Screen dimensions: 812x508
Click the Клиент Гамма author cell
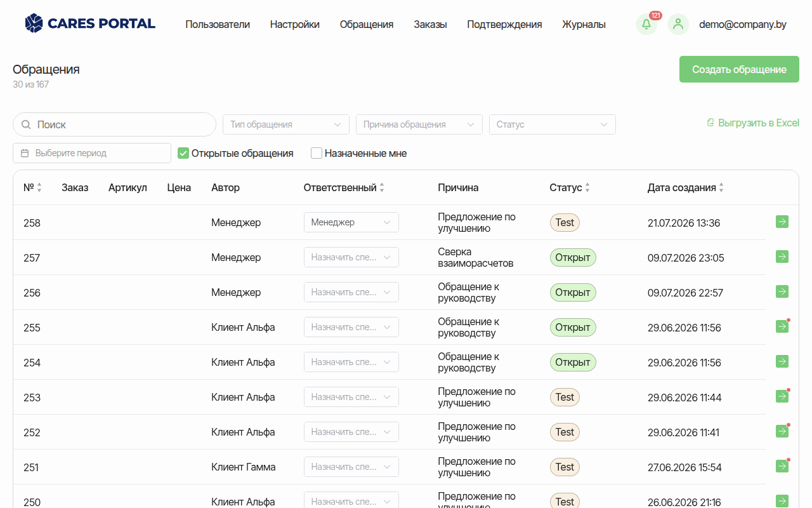click(x=244, y=467)
